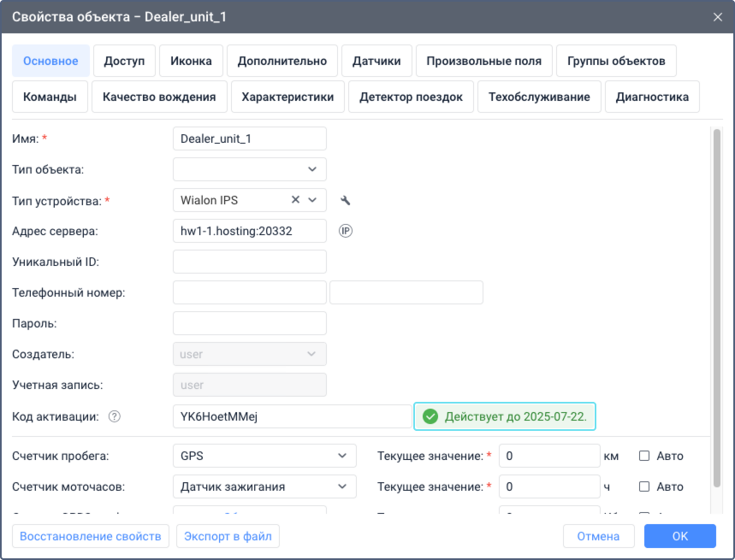Open device configuration wrench icon
The height and width of the screenshot is (560, 735).
click(346, 200)
